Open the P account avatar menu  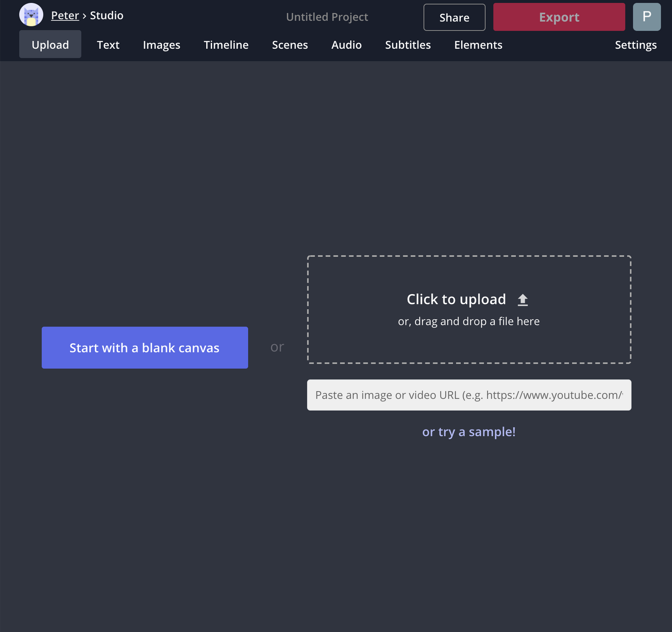pyautogui.click(x=647, y=17)
